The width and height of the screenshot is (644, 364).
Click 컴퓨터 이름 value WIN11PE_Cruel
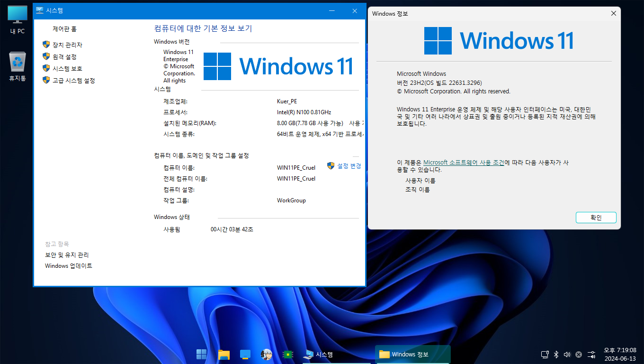coord(296,168)
